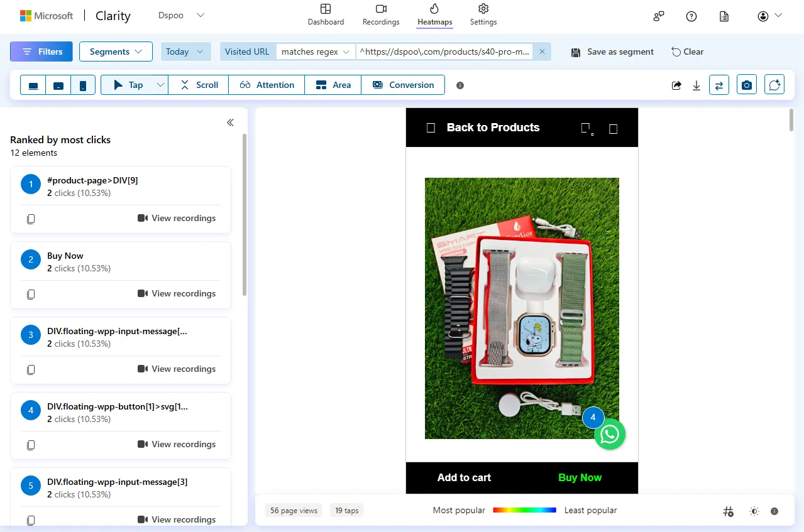Open the 'matches regex' operator dropdown
804x532 pixels.
click(x=316, y=52)
